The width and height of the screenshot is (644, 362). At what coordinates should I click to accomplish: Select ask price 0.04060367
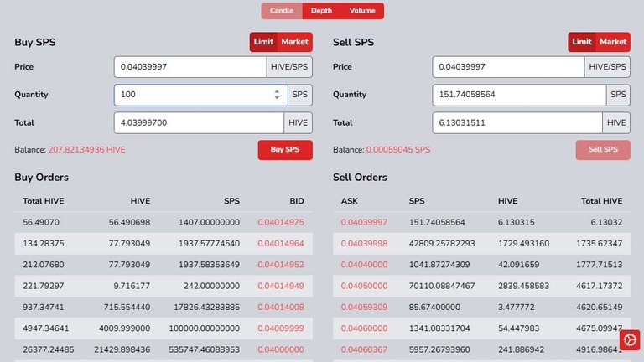(364, 349)
